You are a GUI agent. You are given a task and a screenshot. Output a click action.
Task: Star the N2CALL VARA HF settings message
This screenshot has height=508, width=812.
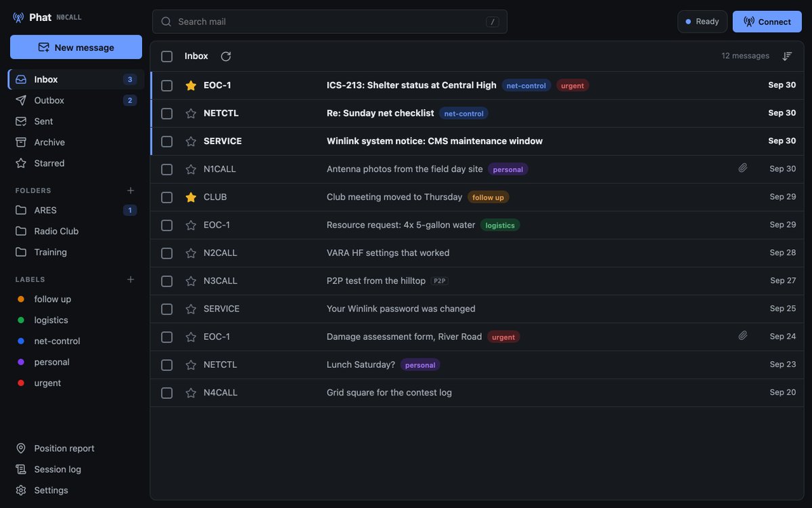pos(191,253)
